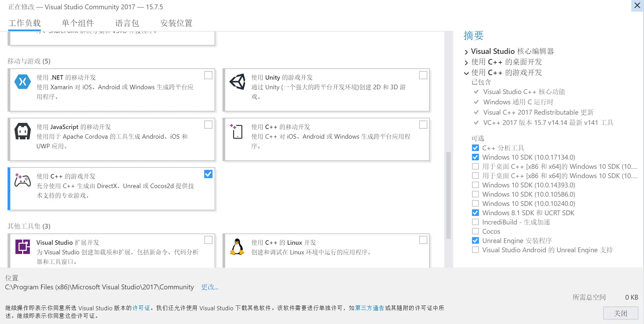
Task: Click the 移动与游戏 (5) section heading
Action: 29,61
